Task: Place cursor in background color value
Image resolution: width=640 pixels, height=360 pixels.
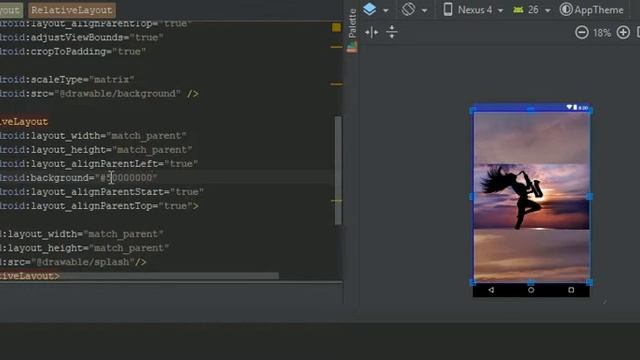Action: (126, 178)
